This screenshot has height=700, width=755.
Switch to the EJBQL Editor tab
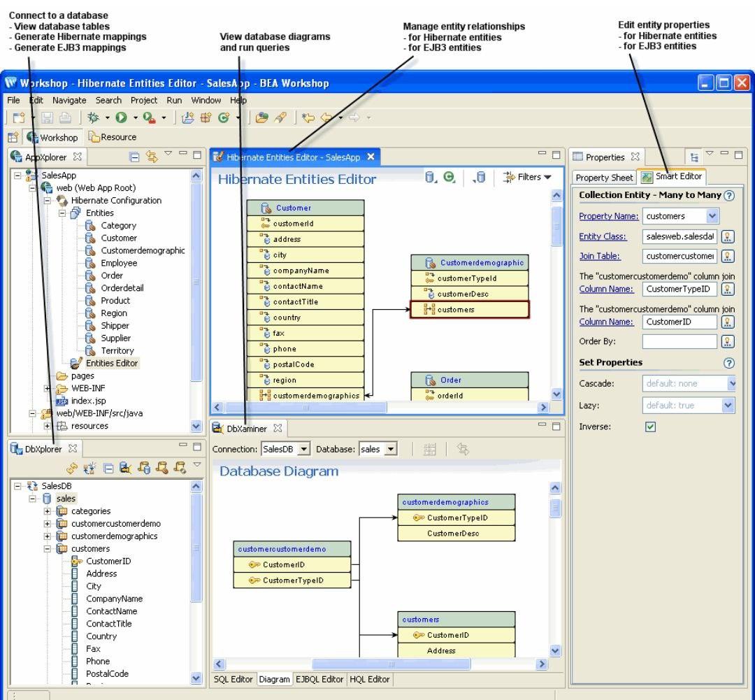(x=319, y=679)
